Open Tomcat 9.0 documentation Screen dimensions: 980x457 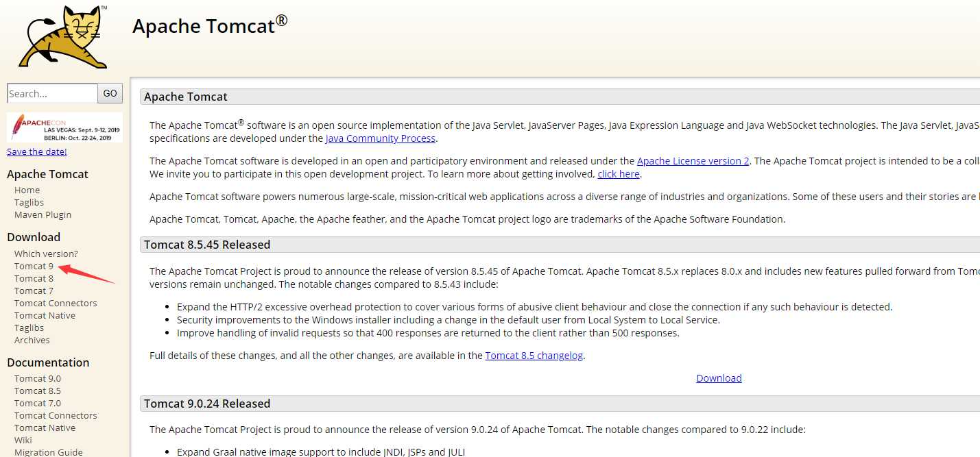38,378
